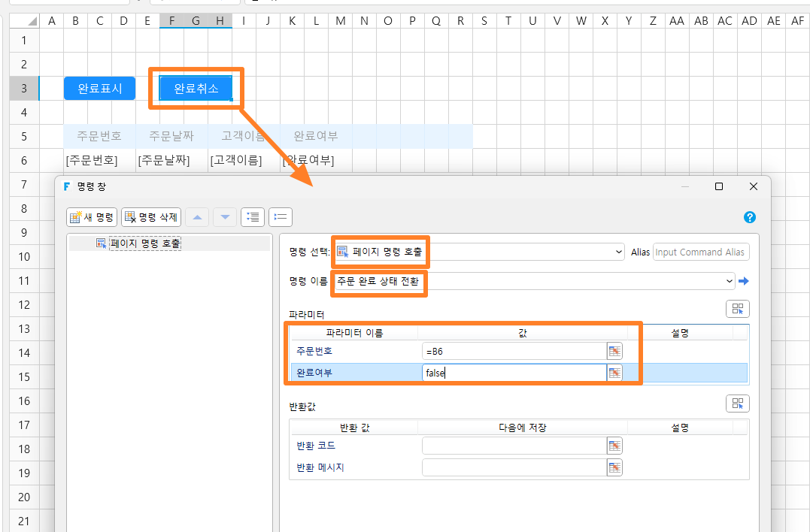
Task: Click the cell reference icon for 반환 메시지
Action: (x=614, y=467)
